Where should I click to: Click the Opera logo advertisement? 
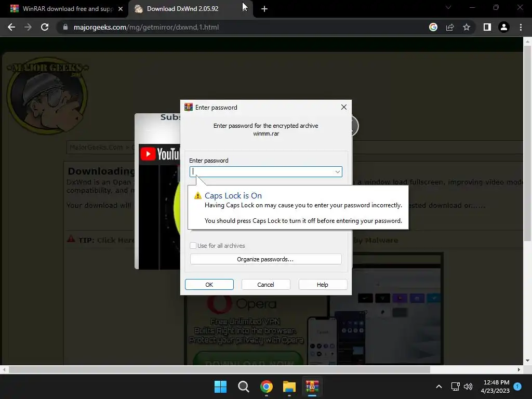pos(241,303)
